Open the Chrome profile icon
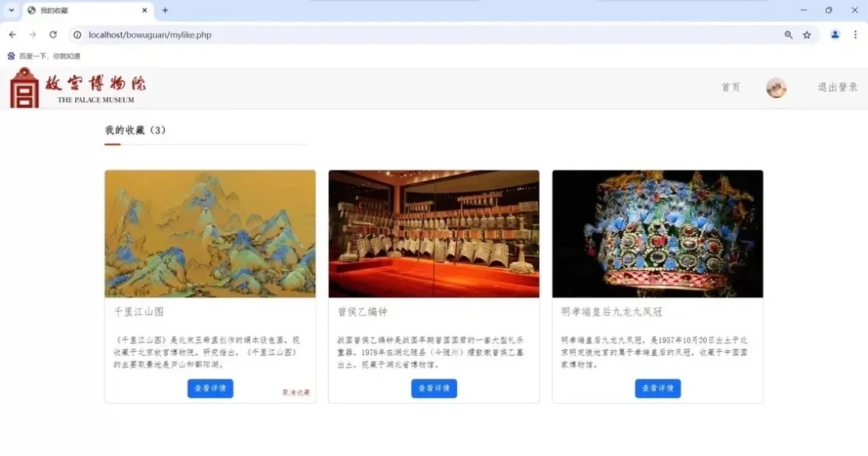Viewport: 868px width, 456px height. (835, 35)
